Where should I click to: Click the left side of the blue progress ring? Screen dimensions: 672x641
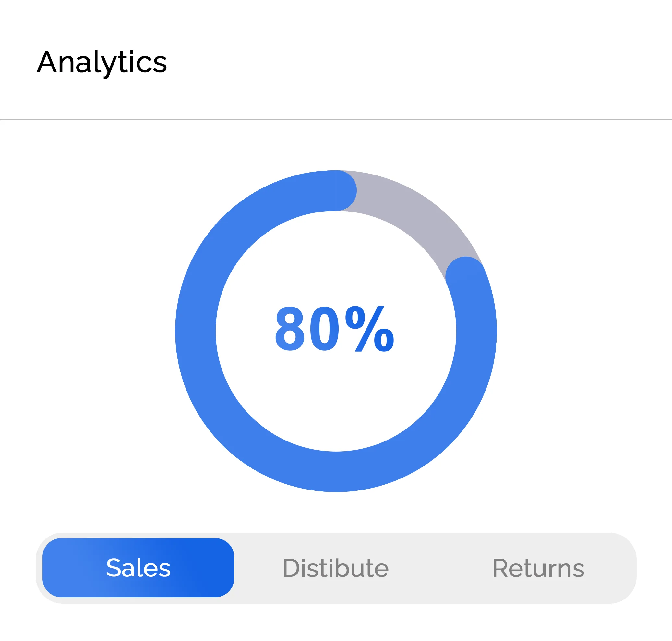point(196,332)
